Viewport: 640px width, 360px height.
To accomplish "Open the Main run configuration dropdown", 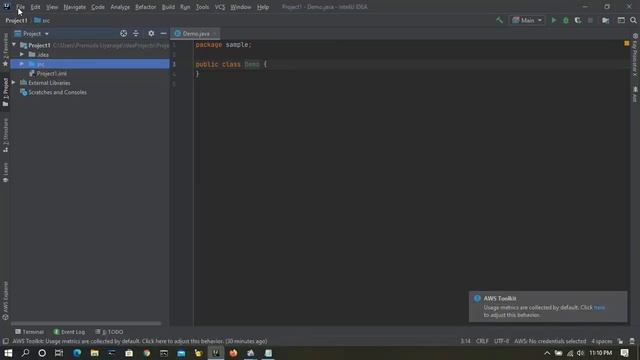I will [x=527, y=20].
